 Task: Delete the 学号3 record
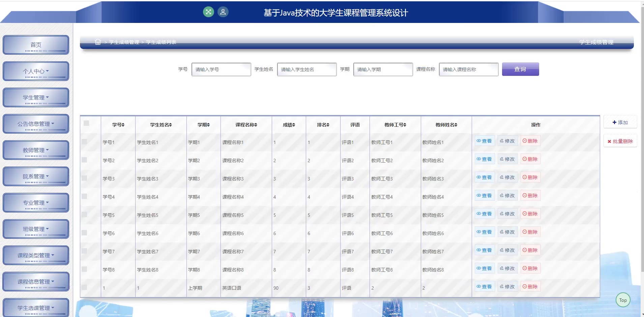point(530,177)
